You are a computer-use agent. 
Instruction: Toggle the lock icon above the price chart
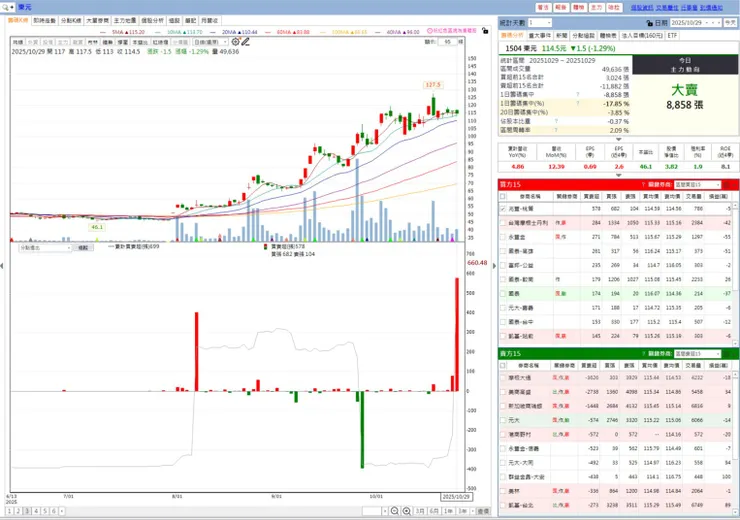(485, 31)
